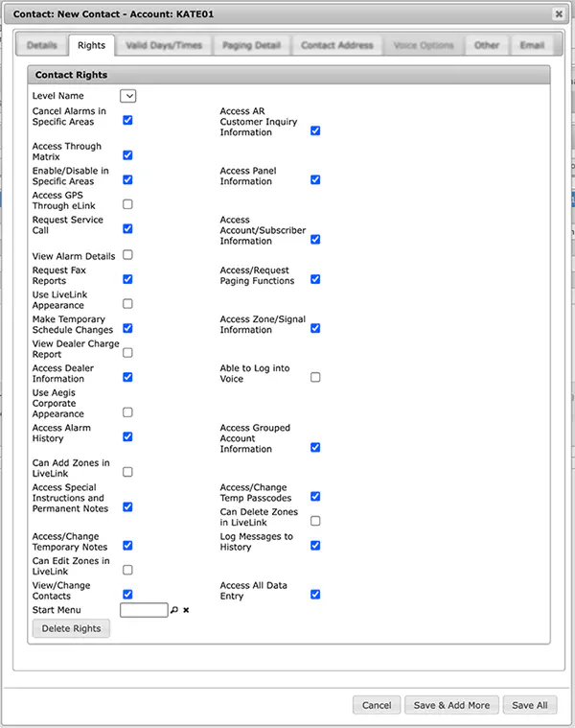
Task: Clear Start Menu with the x icon
Action: coord(186,610)
